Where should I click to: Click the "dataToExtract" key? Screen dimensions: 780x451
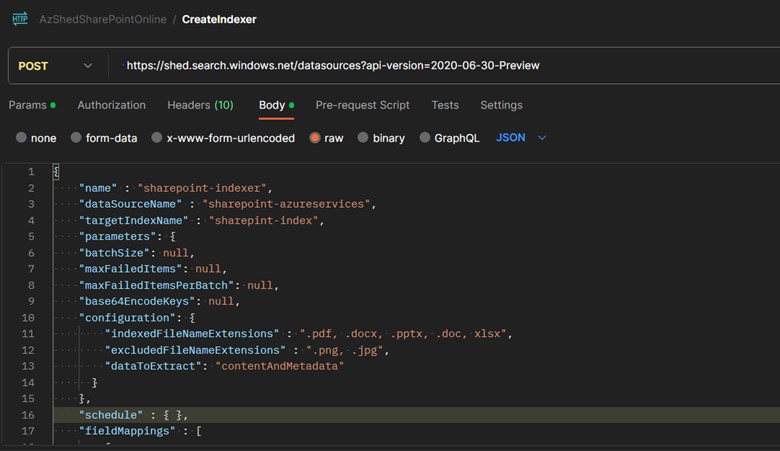(x=153, y=366)
